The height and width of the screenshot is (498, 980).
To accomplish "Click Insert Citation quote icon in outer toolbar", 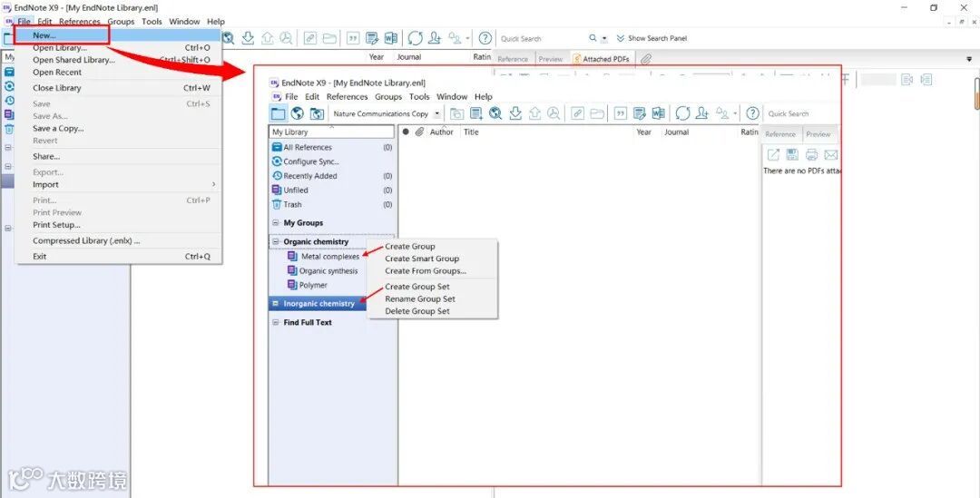I will pyautogui.click(x=353, y=38).
